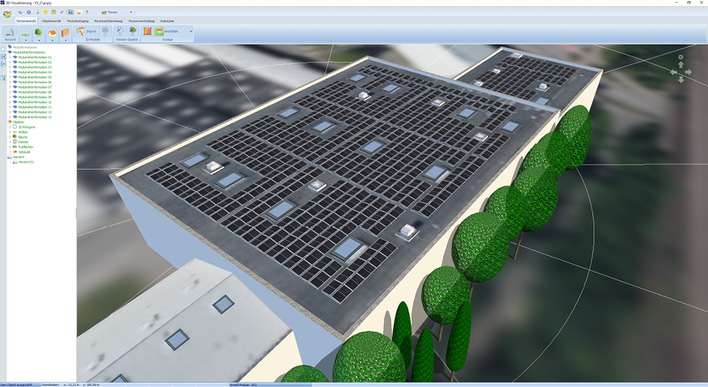Click the yellow sun icon in quick toolbar
Screen dimensions: 708x387
pos(46,12)
